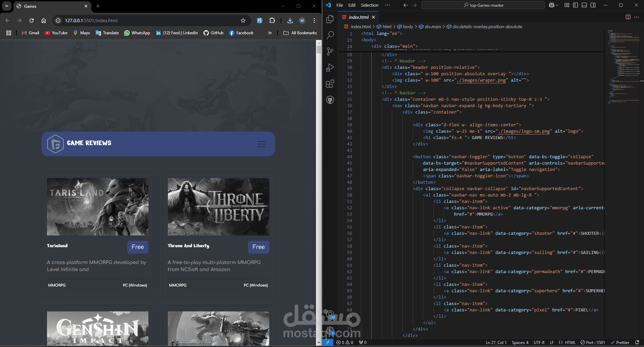Open the VS Code Accounts menu

click(330, 314)
